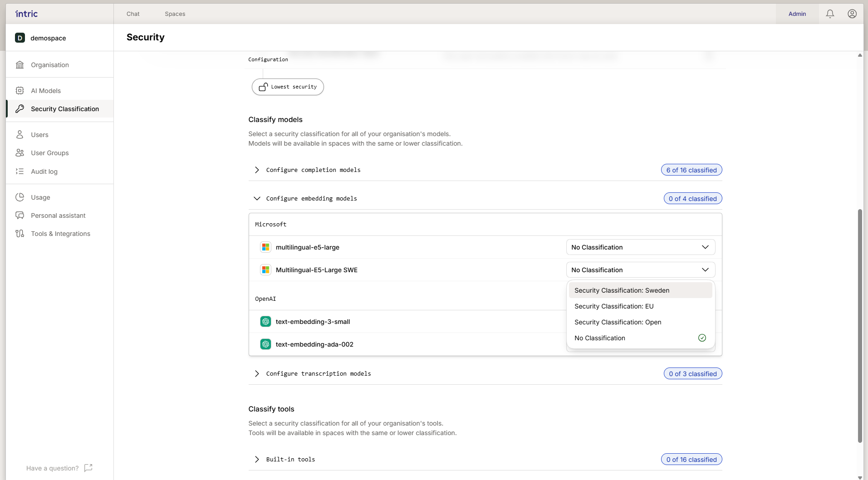Open the user profile icon
The height and width of the screenshot is (480, 868).
click(852, 14)
